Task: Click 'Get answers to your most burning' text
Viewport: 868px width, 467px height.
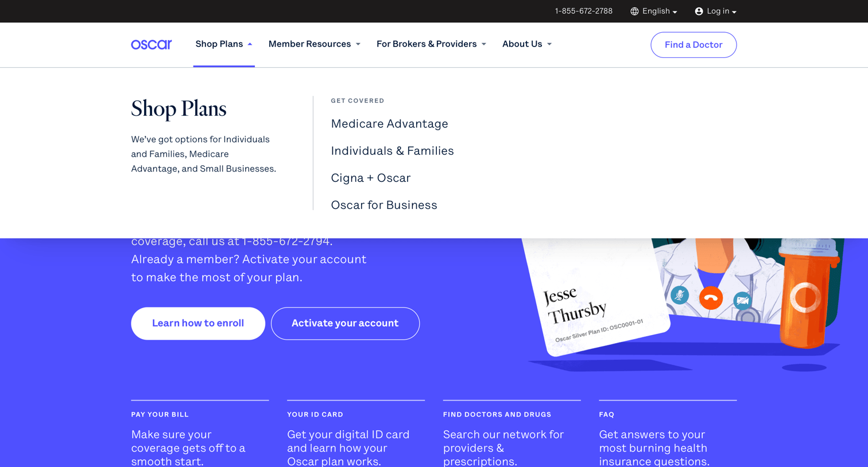Action: tap(654, 448)
